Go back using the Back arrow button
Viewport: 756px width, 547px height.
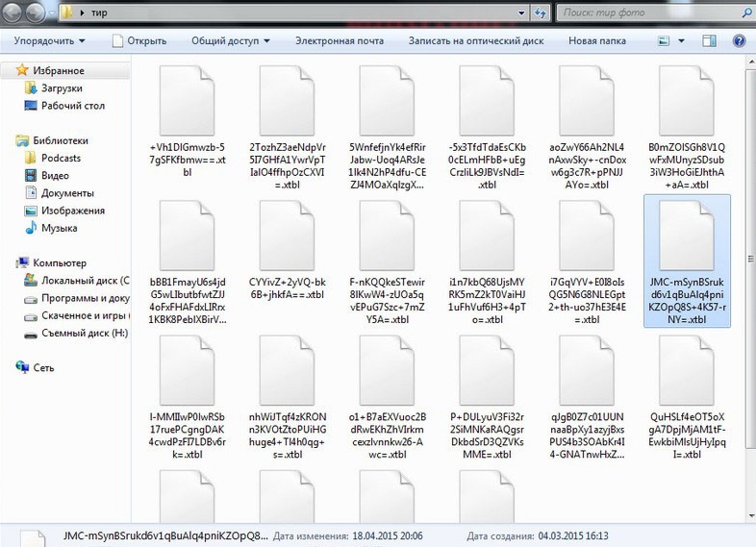pos(13,12)
